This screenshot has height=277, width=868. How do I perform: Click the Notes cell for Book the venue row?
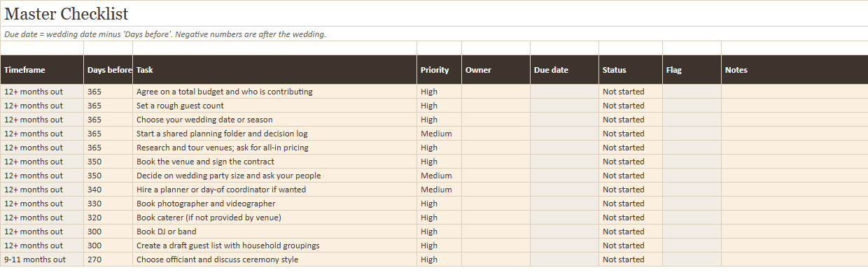tap(794, 162)
